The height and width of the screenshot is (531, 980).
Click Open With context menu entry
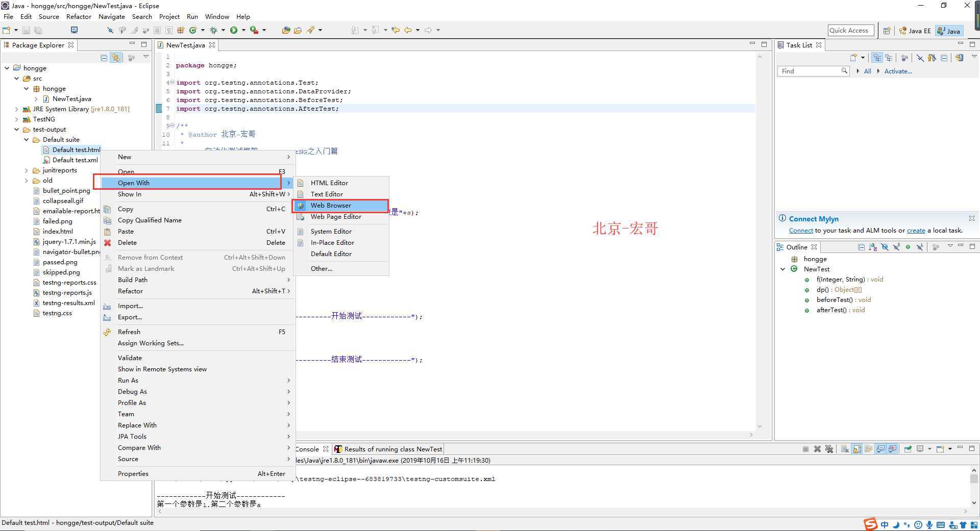pyautogui.click(x=198, y=183)
